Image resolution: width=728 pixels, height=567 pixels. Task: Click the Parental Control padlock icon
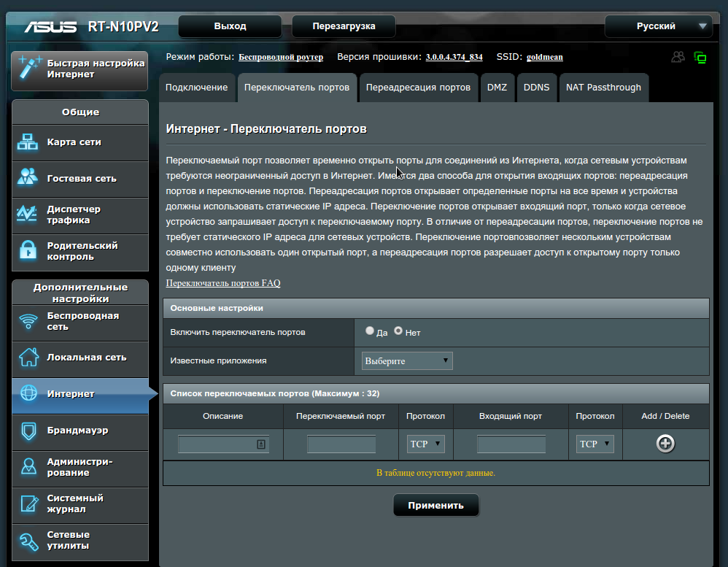click(x=28, y=251)
